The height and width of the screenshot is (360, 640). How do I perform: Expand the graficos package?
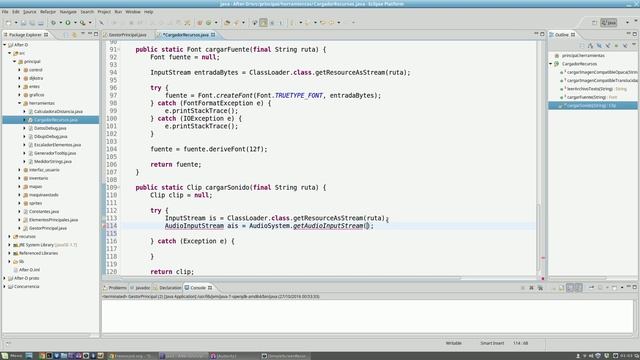(19, 95)
